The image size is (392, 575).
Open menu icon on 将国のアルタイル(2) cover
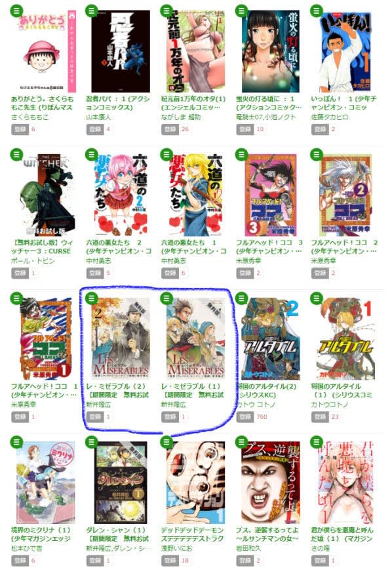[241, 298]
